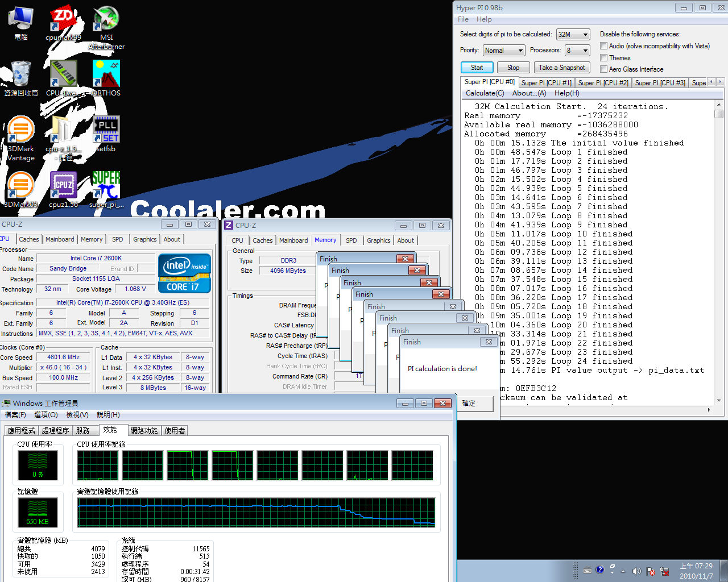
Task: Click the right tab-scroll arrow in Hyper PI
Action: tap(720, 82)
